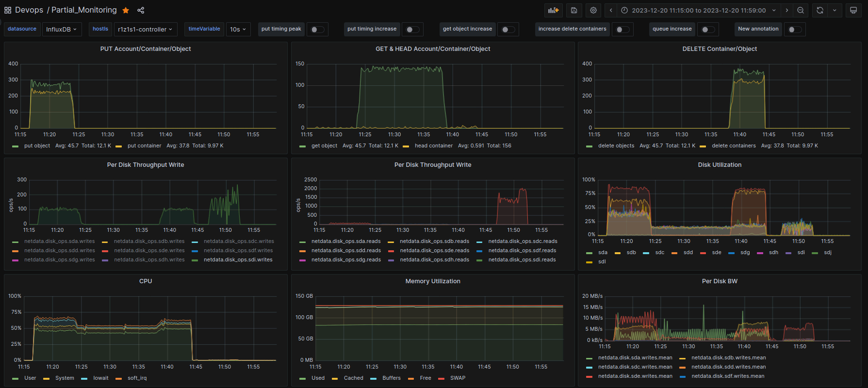The width and height of the screenshot is (868, 388).
Task: Shift time range backward with left arrow
Action: click(611, 10)
